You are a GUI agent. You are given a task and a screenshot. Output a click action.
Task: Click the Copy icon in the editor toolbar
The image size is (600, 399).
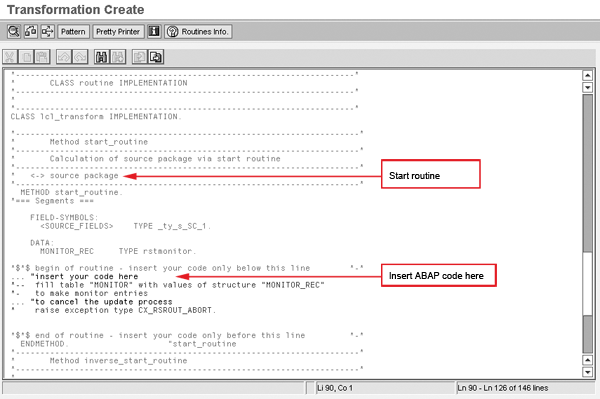(x=26, y=57)
